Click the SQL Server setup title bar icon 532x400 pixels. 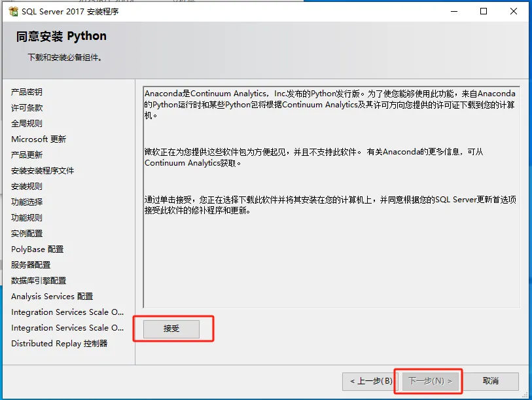[x=13, y=11]
